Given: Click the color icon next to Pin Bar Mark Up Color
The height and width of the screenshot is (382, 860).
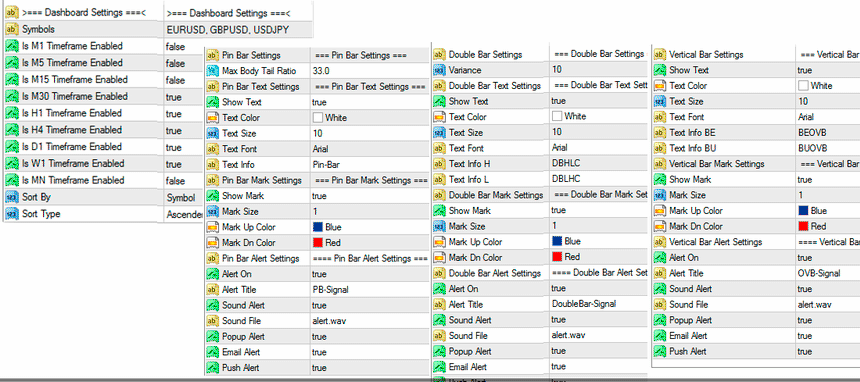Looking at the screenshot, I should click(x=213, y=227).
